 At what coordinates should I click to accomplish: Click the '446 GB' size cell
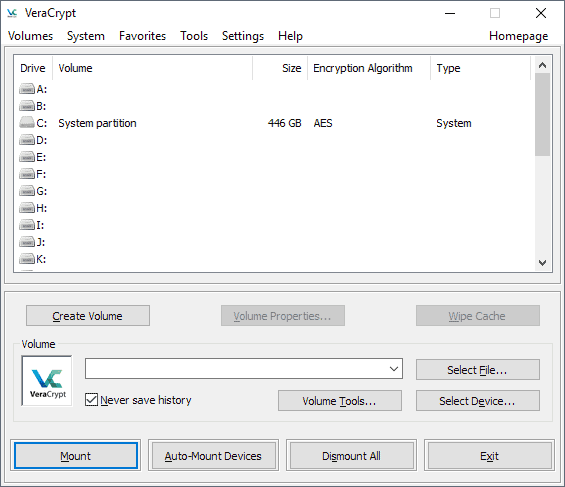[x=285, y=123]
